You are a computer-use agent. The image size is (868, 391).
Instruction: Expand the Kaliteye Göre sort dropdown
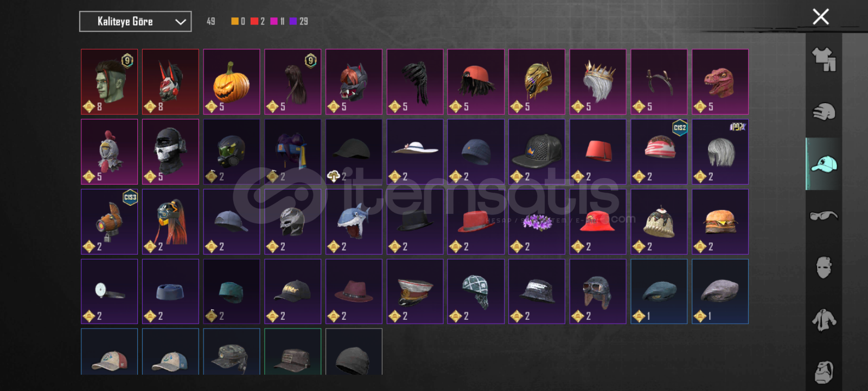coord(135,22)
